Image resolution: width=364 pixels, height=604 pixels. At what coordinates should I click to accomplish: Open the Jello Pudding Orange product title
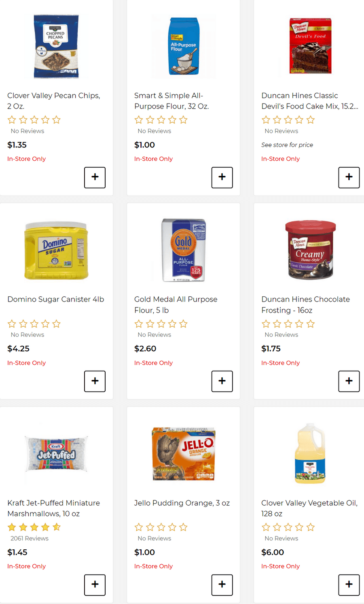pyautogui.click(x=182, y=503)
